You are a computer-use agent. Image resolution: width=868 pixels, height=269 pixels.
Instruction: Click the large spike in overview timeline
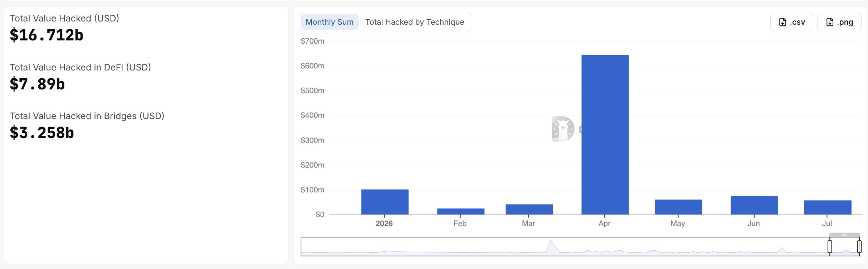(x=551, y=247)
